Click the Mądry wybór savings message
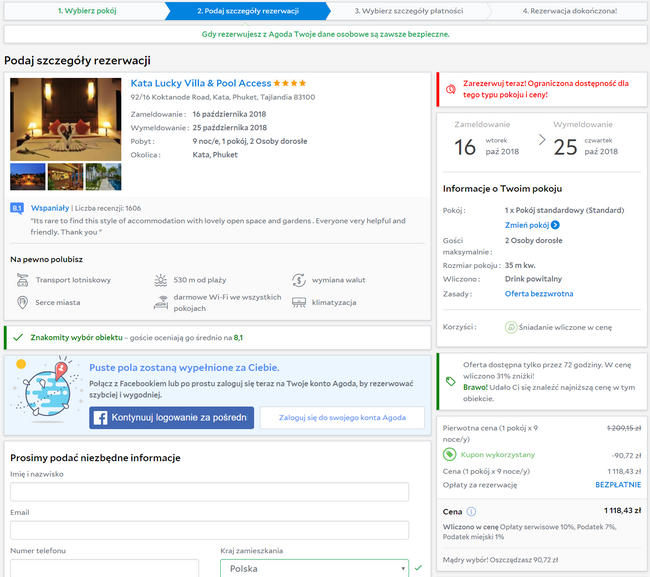 [500, 560]
